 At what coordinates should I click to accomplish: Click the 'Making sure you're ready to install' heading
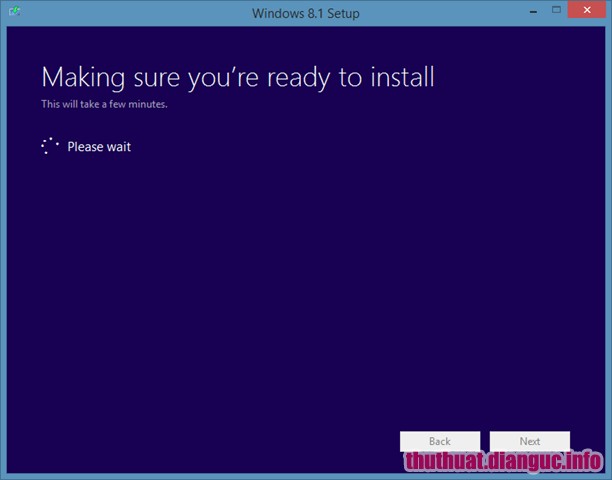coord(238,78)
